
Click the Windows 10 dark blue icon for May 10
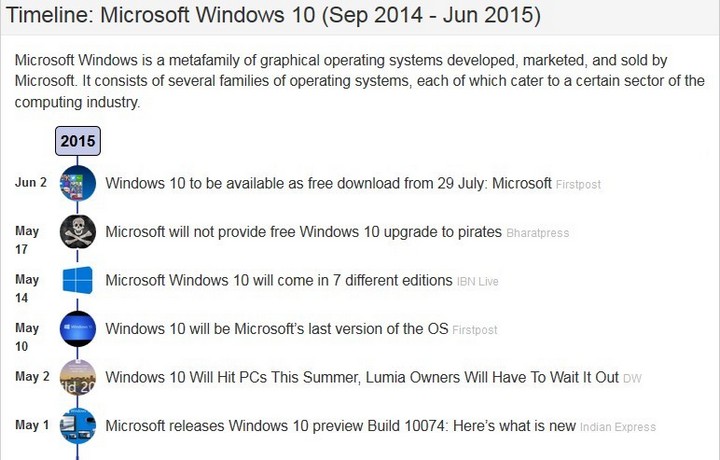(x=78, y=329)
